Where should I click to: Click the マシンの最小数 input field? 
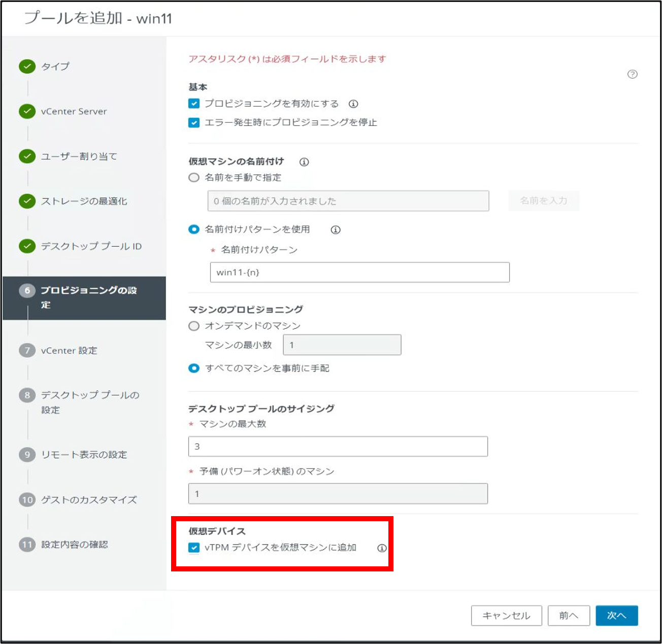click(342, 345)
